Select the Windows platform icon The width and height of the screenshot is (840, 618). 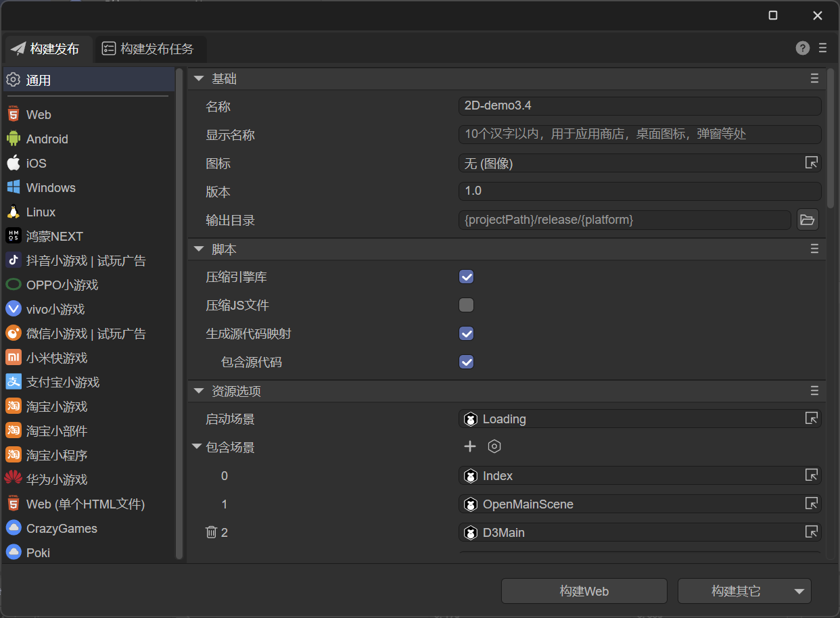tap(14, 187)
